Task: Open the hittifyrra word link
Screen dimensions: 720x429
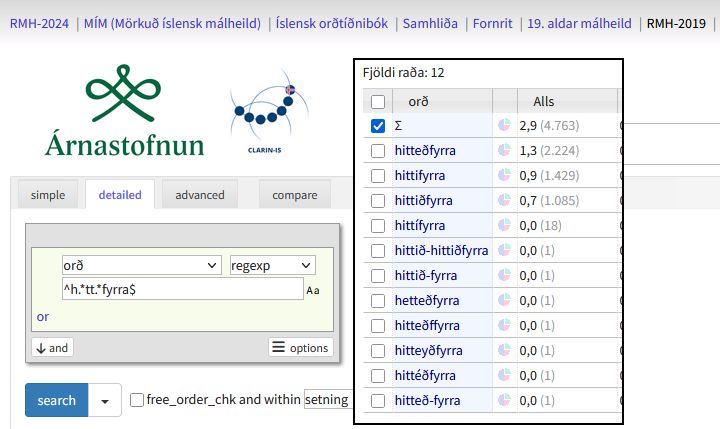Action: click(420, 175)
